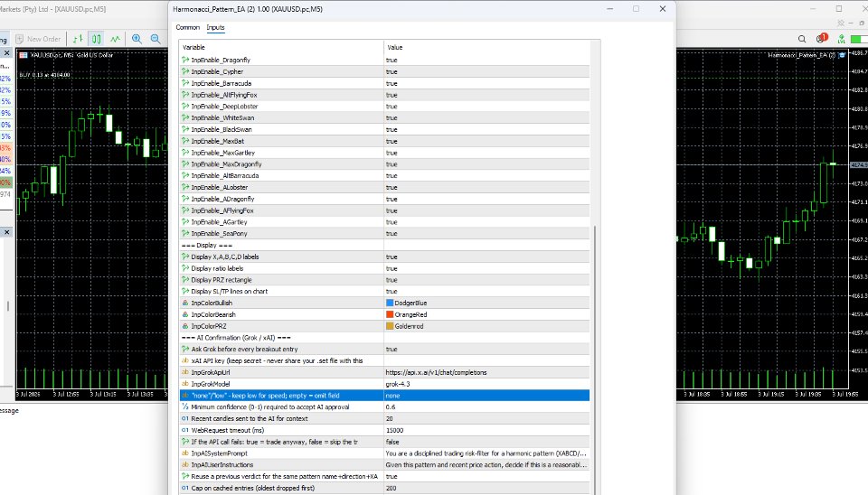Image resolution: width=868 pixels, height=495 pixels.
Task: Edit the API URL value field
Action: pyautogui.click(x=486, y=372)
